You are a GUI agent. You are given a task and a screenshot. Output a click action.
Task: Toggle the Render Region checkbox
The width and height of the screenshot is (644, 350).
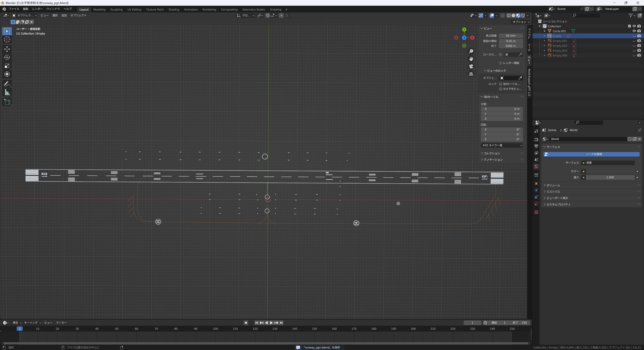pyautogui.click(x=500, y=63)
